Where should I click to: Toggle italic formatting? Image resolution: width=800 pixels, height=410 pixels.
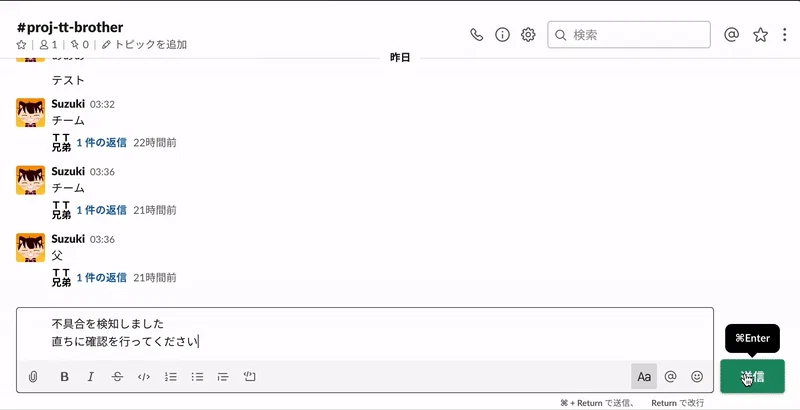[91, 377]
